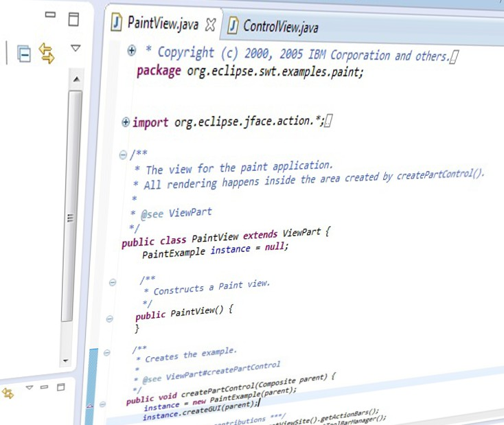
Task: Click the left panel scrollbar up arrow
Action: pos(76,79)
